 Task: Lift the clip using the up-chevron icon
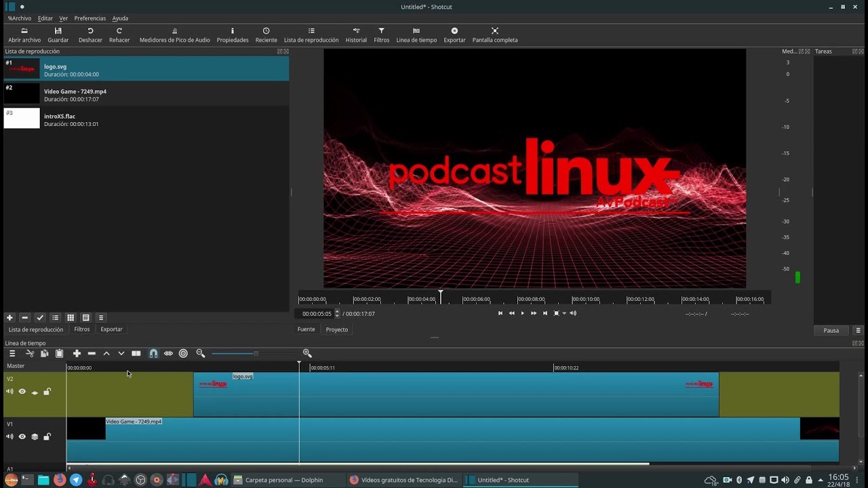coord(106,353)
